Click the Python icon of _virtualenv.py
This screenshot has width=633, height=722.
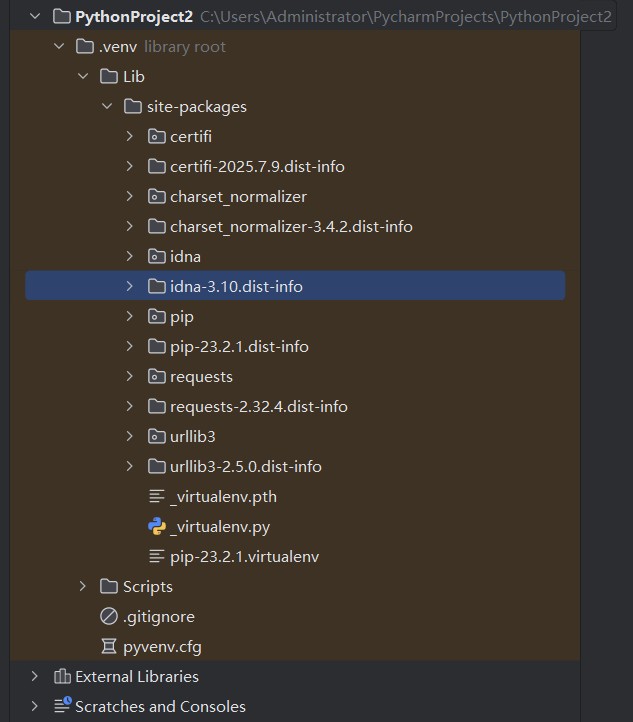157,526
